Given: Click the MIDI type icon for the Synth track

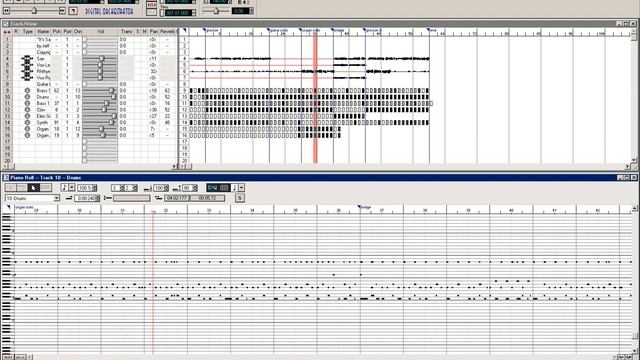Looking at the screenshot, I should point(27,122).
